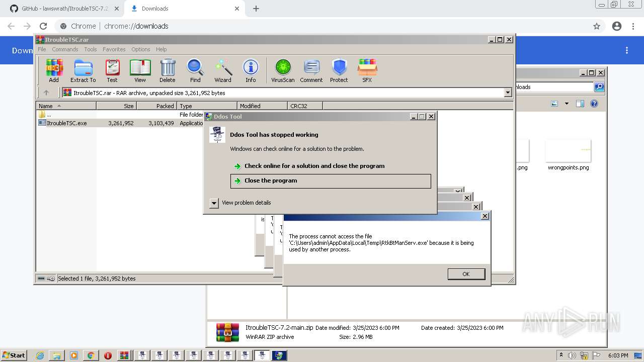Switch to the GitHub lawswrath tab
This screenshot has width=644, height=362.
click(64, 9)
